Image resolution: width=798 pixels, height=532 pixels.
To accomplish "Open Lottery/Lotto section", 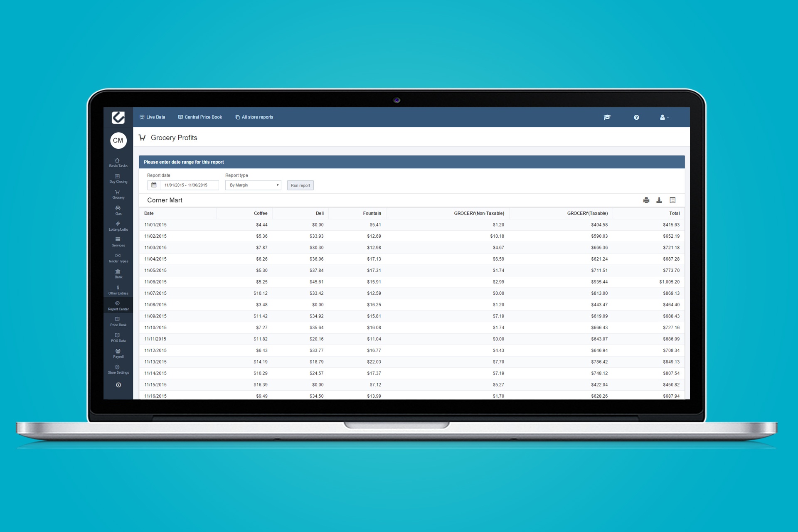I will coord(118,226).
